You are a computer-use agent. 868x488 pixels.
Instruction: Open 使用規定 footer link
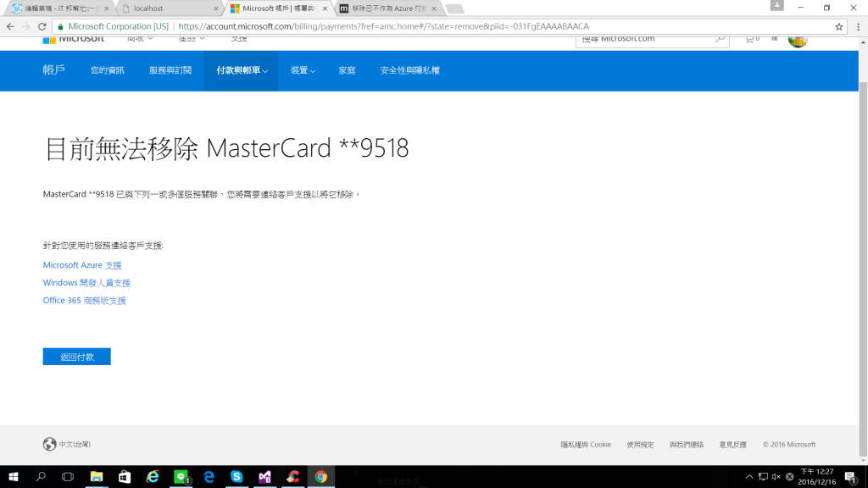[640, 444]
